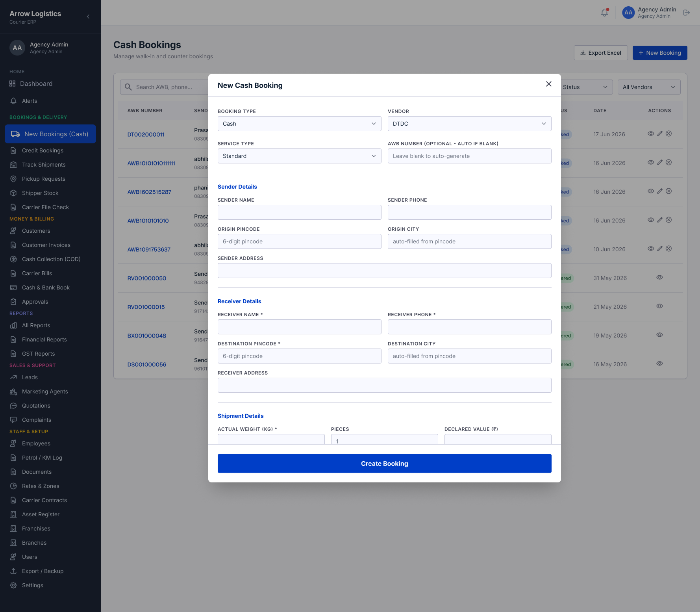Click Export Excel button

(x=601, y=53)
